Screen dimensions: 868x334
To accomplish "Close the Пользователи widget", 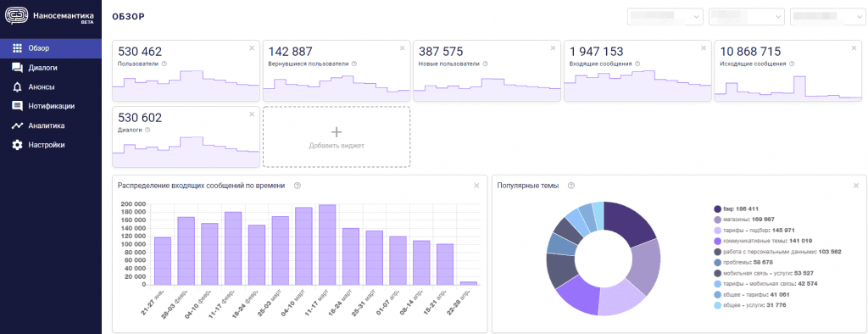I will point(252,48).
